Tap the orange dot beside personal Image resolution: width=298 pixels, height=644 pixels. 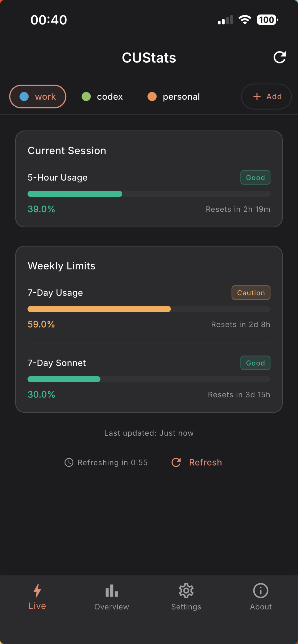coord(152,96)
